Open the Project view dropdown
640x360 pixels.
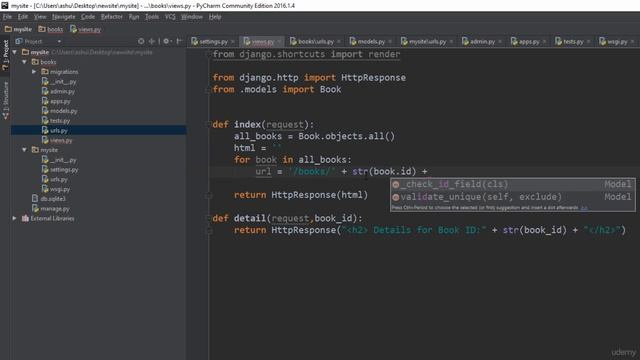pyautogui.click(x=59, y=41)
